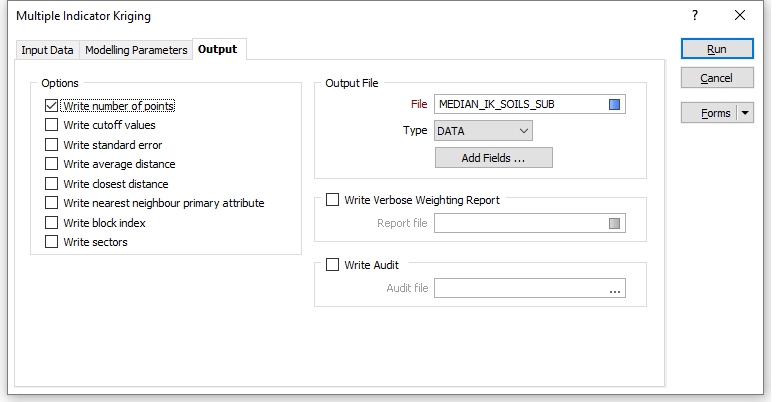Open the Modelling Parameters tab
Viewport: 776px width, 402px height.
[x=136, y=50]
